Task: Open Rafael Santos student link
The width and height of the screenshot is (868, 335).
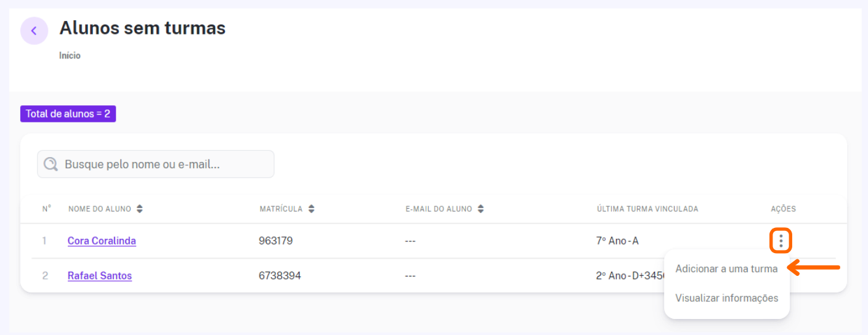Action: point(100,276)
